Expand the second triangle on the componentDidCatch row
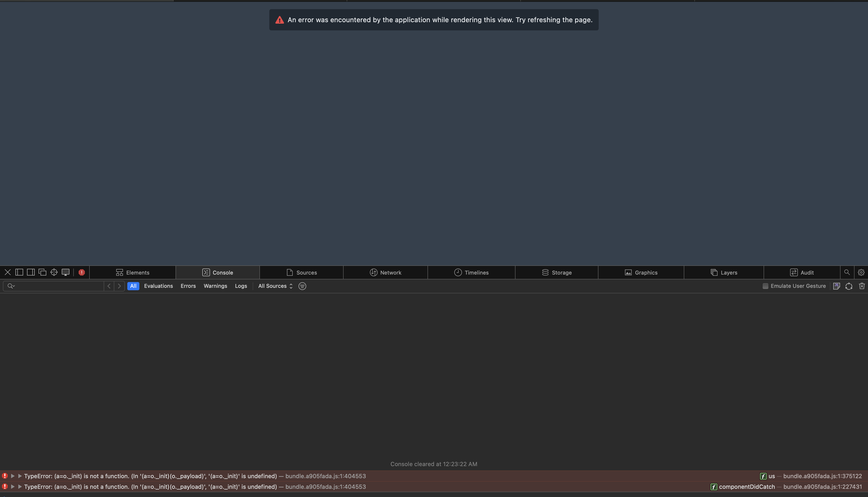The height and width of the screenshot is (497, 868). tap(20, 486)
